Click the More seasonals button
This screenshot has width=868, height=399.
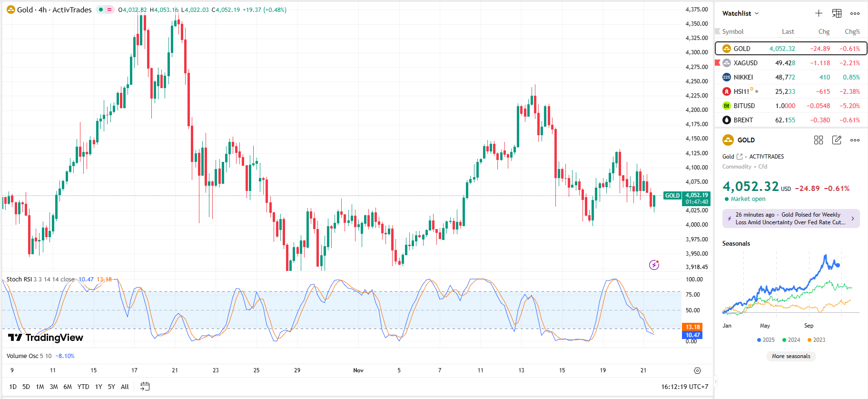791,356
